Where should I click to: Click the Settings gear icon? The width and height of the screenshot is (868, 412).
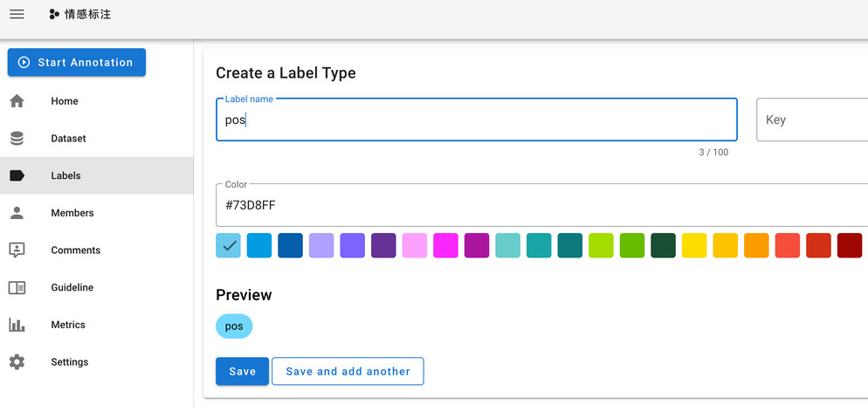tap(17, 362)
